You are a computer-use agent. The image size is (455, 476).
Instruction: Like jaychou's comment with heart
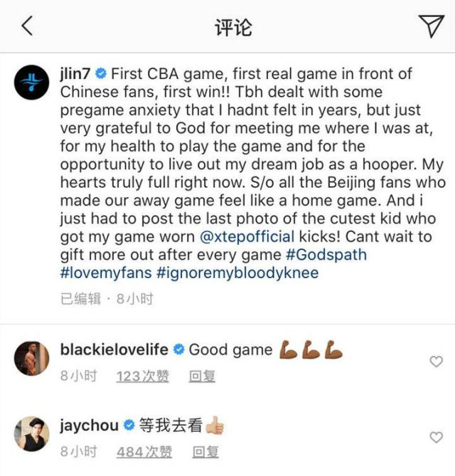tap(437, 438)
